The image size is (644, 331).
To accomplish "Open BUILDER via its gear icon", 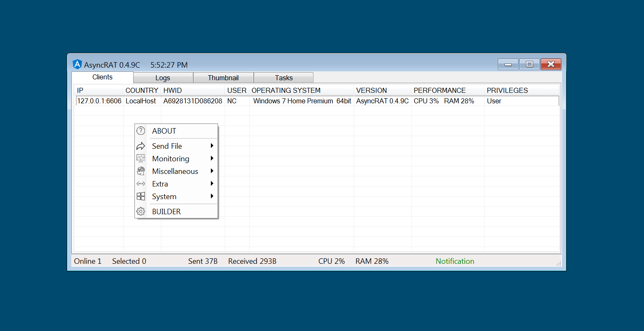I will point(141,211).
